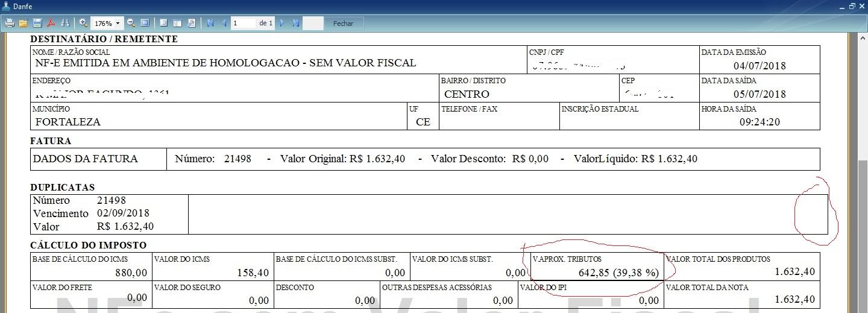Save the report with the floppy disk icon
The image size is (868, 313).
pyautogui.click(x=37, y=23)
